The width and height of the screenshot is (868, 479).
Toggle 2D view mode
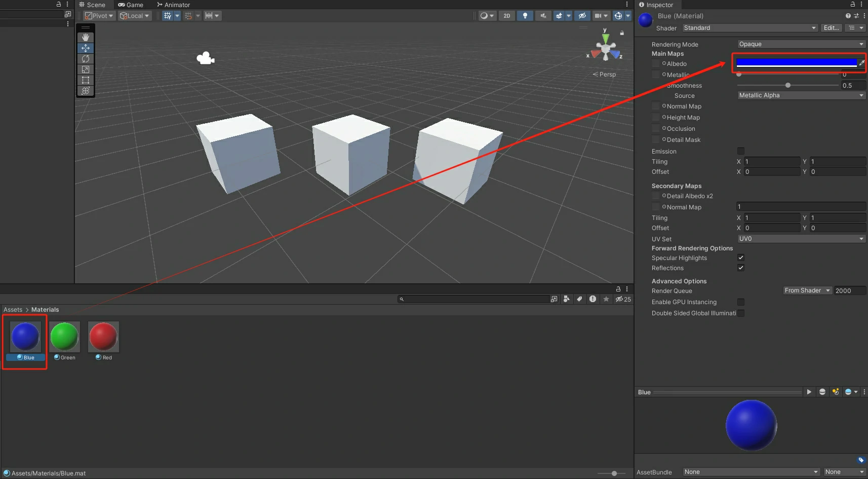507,16
